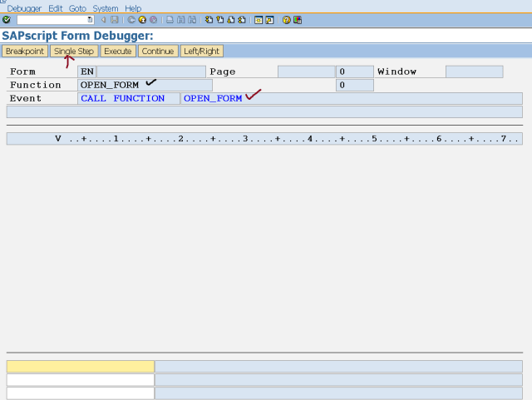Go to last page icon
The height and width of the screenshot is (400, 532).
241,19
